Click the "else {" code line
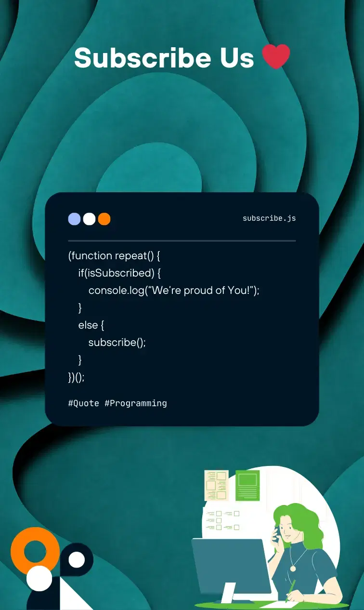 click(x=91, y=325)
